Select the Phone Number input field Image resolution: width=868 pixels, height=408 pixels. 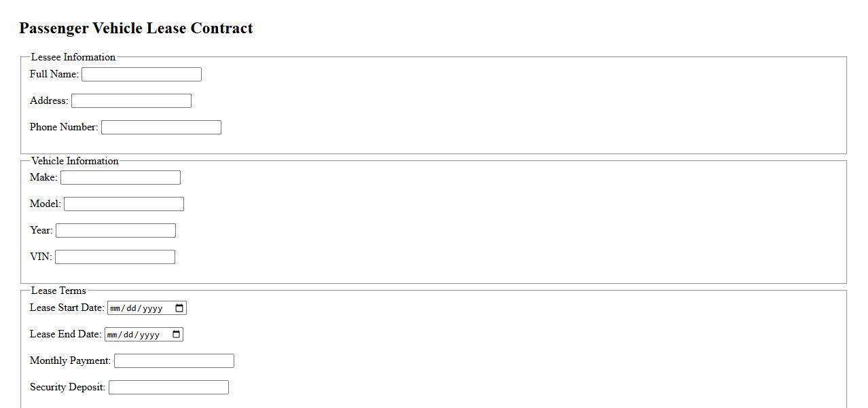161,128
